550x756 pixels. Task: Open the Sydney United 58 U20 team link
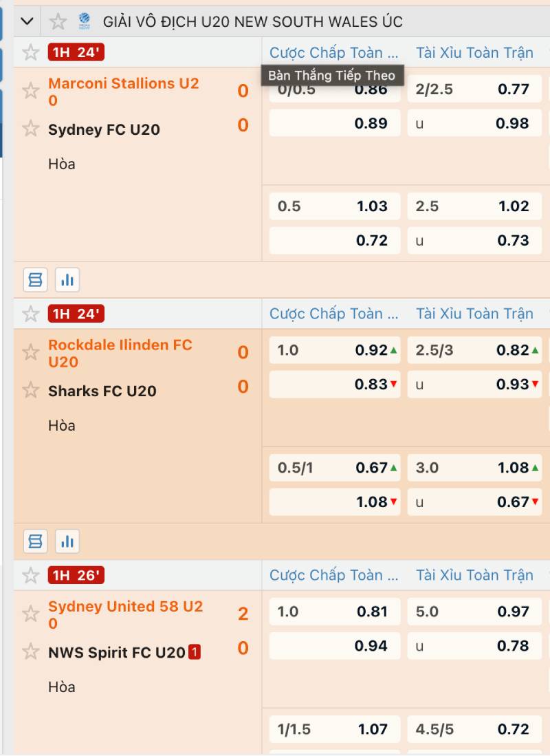(125, 614)
